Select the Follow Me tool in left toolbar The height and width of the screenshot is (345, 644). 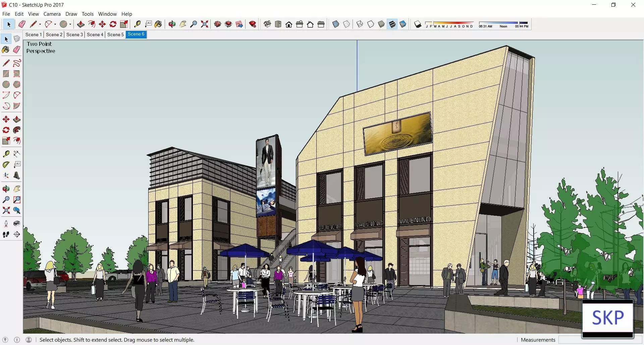point(17,130)
